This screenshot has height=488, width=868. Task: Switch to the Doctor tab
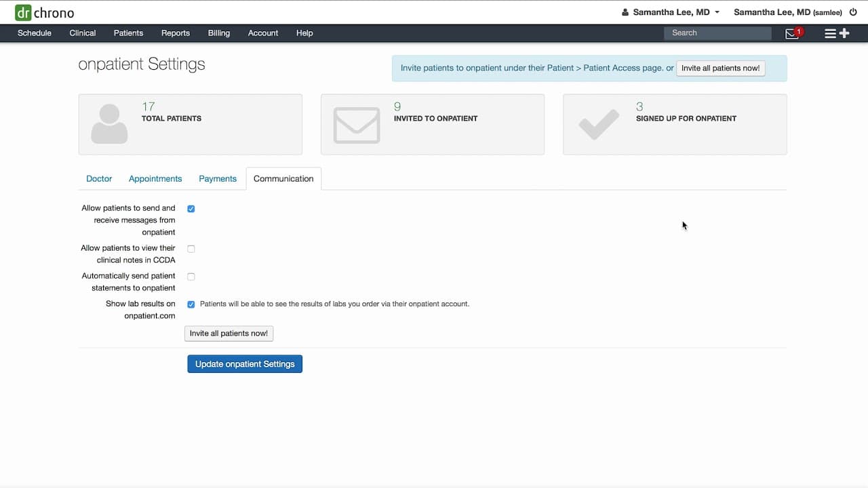[x=99, y=179]
